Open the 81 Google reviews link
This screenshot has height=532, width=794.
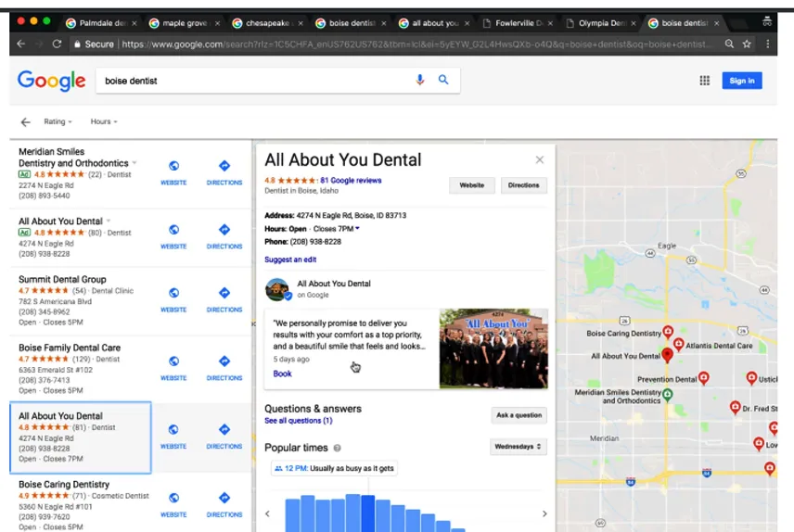click(x=351, y=180)
